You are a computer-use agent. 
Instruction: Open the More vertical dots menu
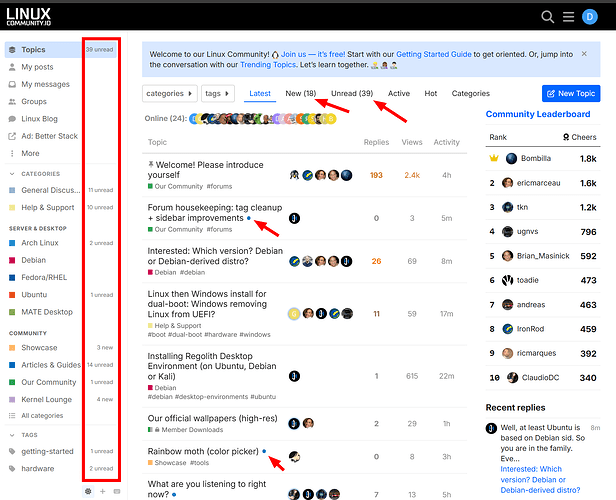[12, 154]
